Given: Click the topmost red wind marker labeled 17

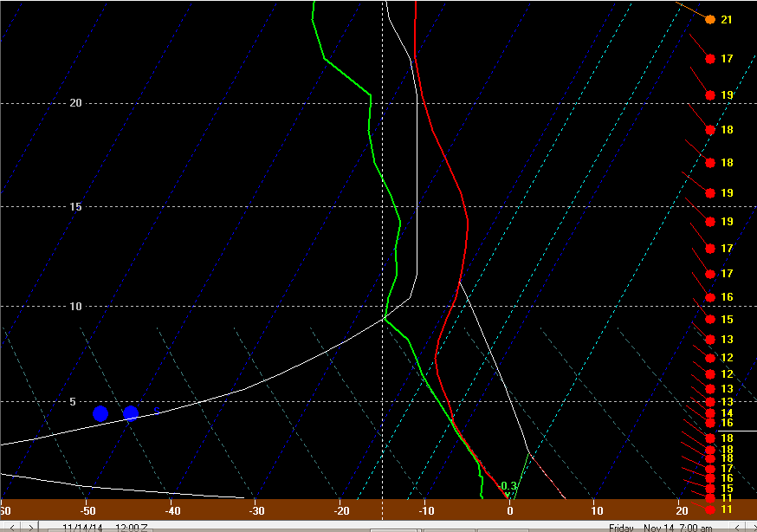Looking at the screenshot, I should pyautogui.click(x=710, y=59).
